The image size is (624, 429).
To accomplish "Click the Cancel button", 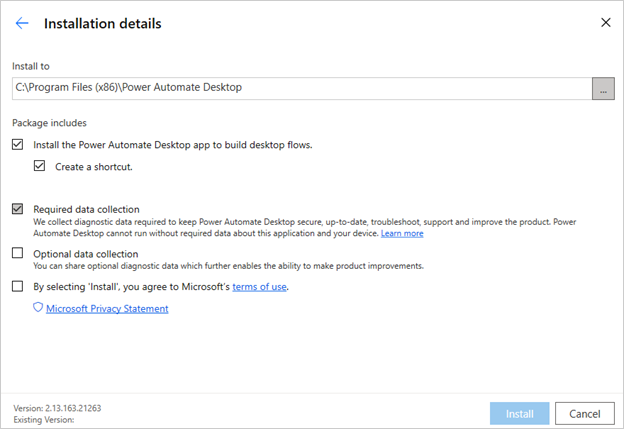I will pyautogui.click(x=585, y=413).
